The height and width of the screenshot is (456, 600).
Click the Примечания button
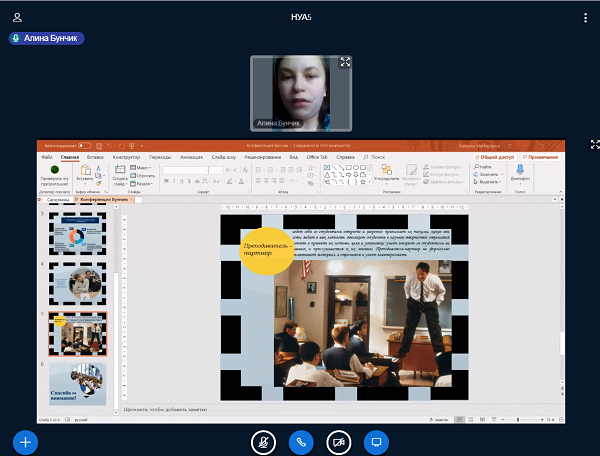(540, 157)
